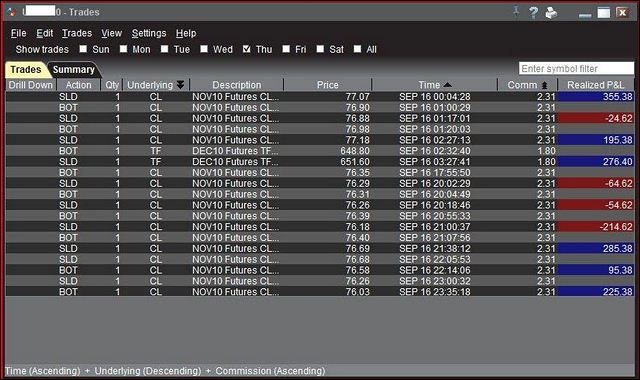The width and height of the screenshot is (640, 380).
Task: Select the 355.38 realized P&L cell
Action: pyautogui.click(x=596, y=97)
